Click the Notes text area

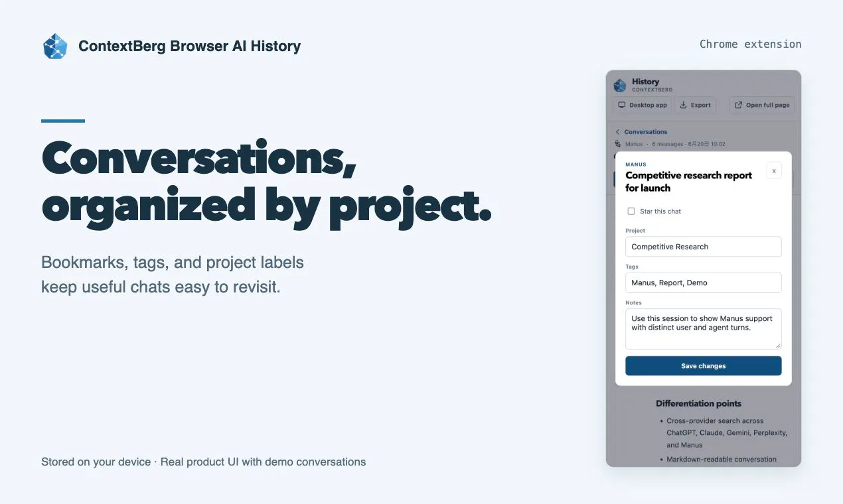tap(704, 329)
